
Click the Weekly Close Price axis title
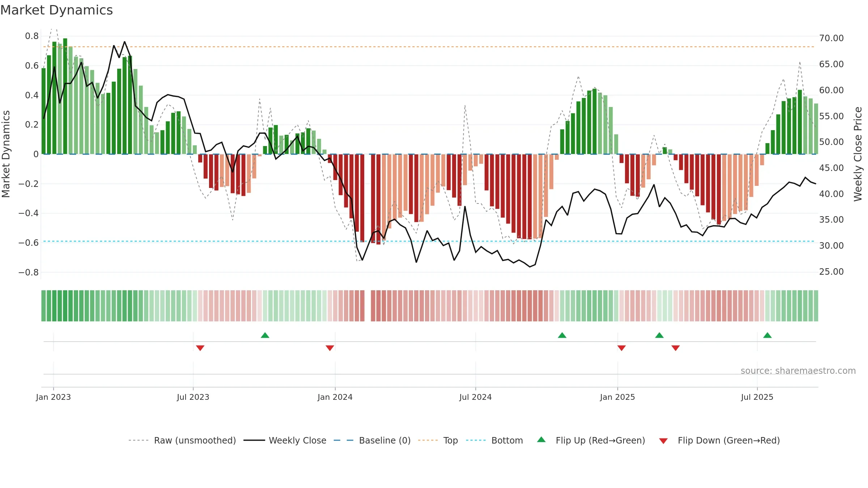(858, 154)
